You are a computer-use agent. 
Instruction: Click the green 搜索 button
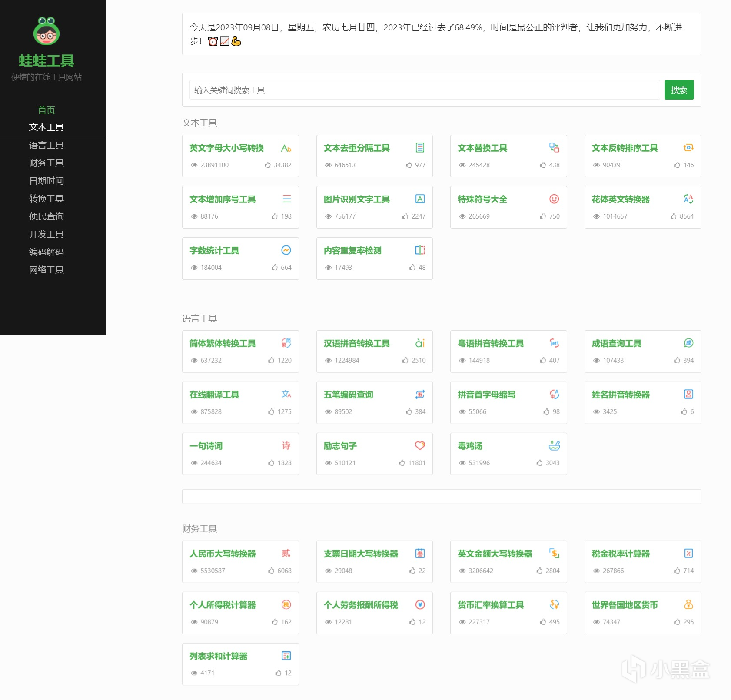point(679,90)
